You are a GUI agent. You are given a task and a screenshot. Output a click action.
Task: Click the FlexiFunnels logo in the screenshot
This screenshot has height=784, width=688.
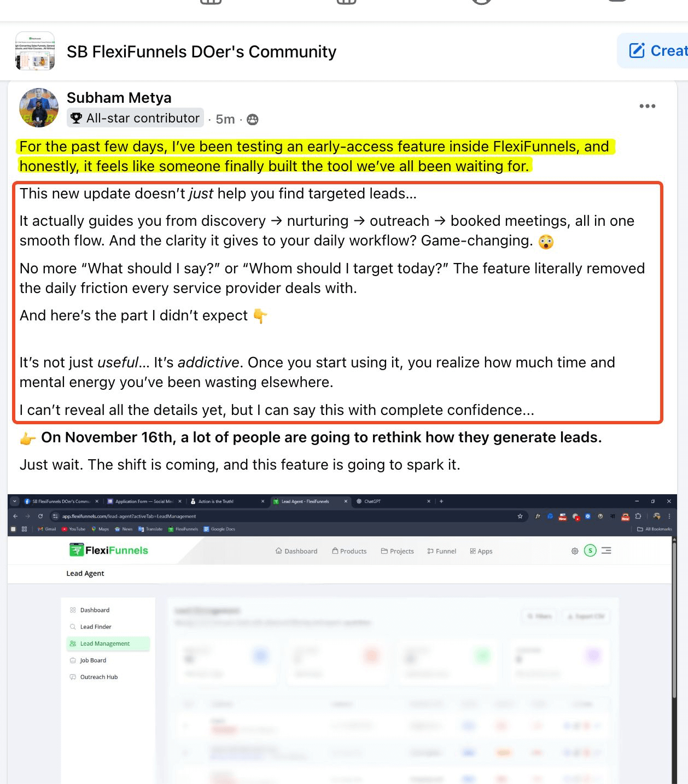click(108, 550)
